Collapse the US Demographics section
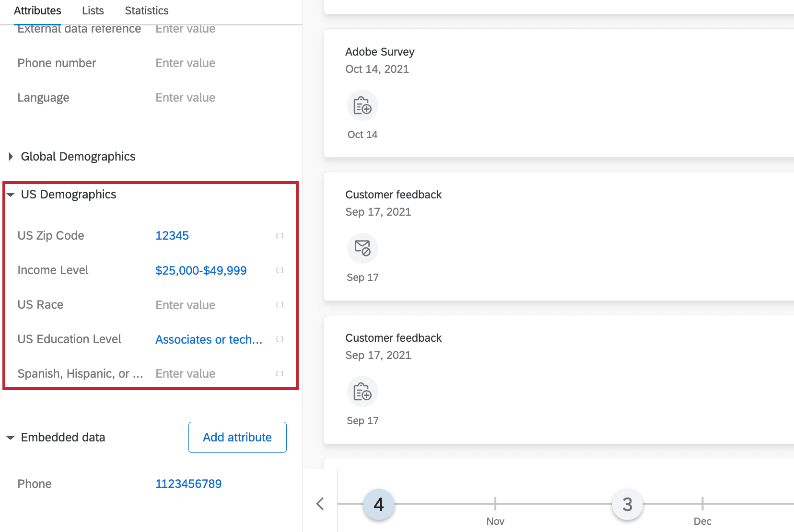The height and width of the screenshot is (532, 794). pos(11,195)
